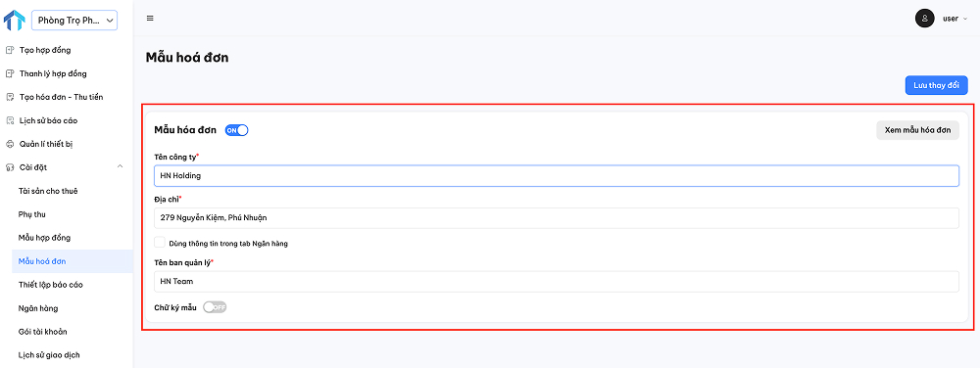Click the Thanh lý hợp đồng icon
This screenshot has width=980, height=368.
click(x=10, y=73)
